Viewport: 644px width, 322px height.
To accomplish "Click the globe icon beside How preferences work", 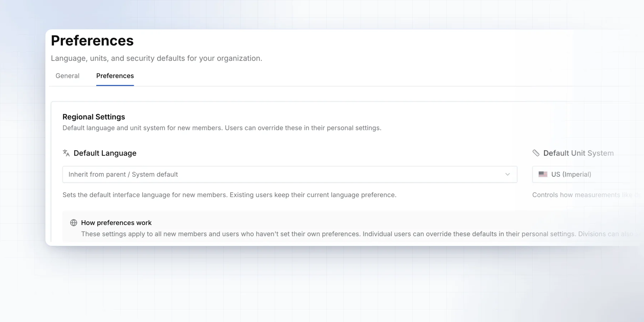I will (x=74, y=223).
